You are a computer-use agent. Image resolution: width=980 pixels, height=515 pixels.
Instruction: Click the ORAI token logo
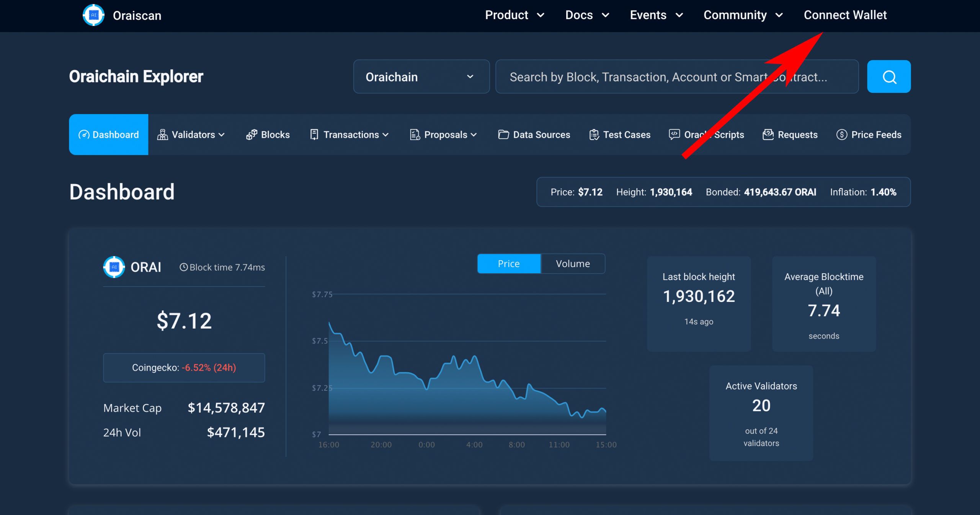click(x=114, y=267)
